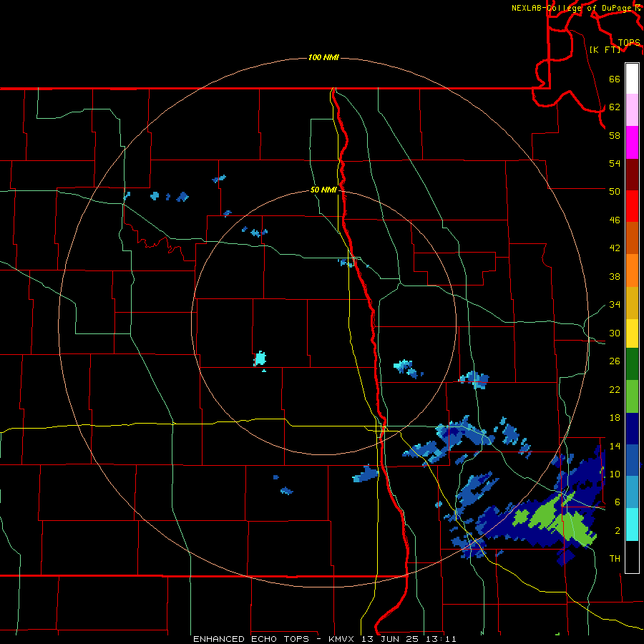
Task: Click the 100 NMI range ring label
Action: (323, 57)
